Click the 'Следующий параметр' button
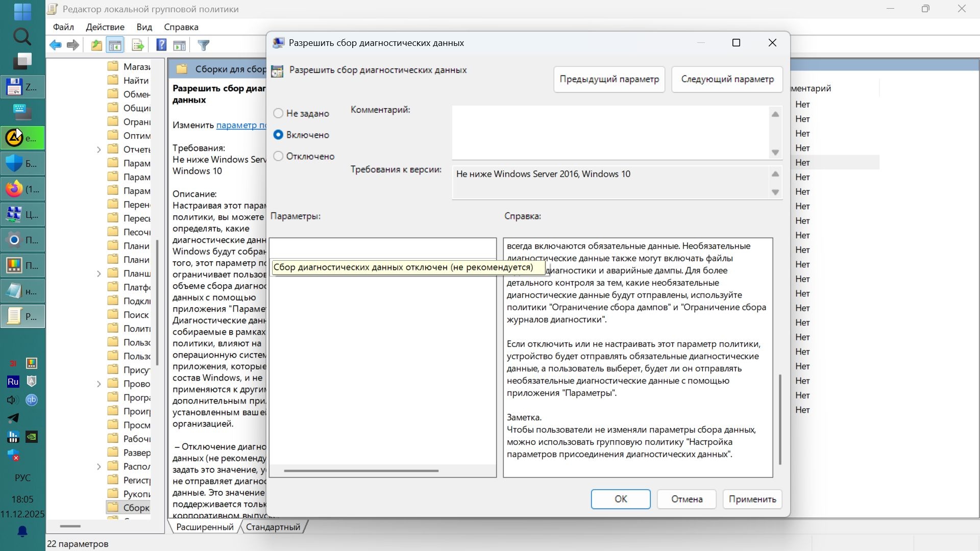This screenshot has height=551, width=980. coord(727,79)
